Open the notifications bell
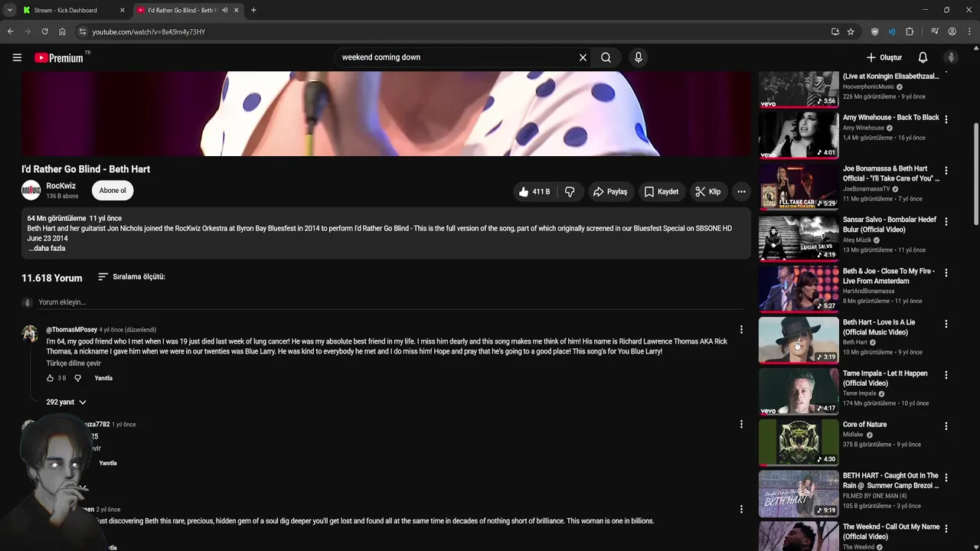 click(x=923, y=57)
